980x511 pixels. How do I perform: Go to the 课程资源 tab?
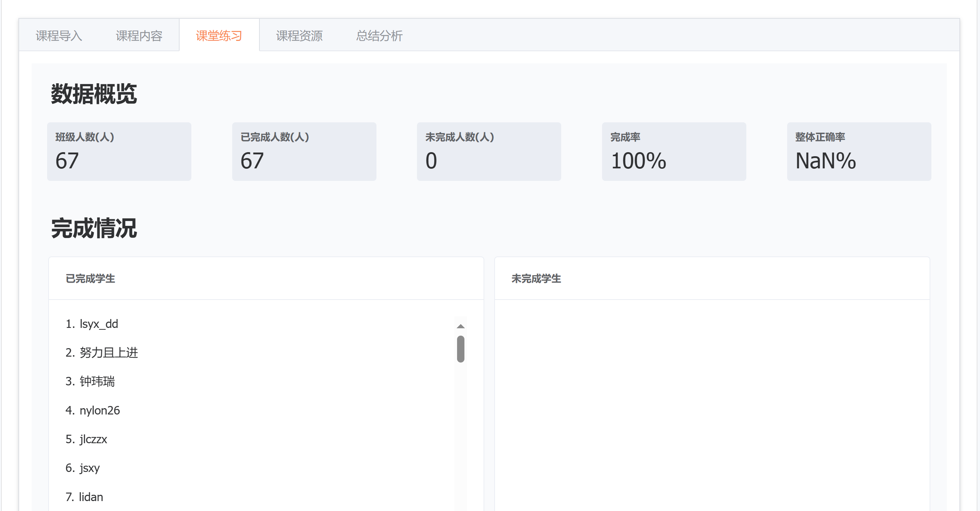(299, 36)
